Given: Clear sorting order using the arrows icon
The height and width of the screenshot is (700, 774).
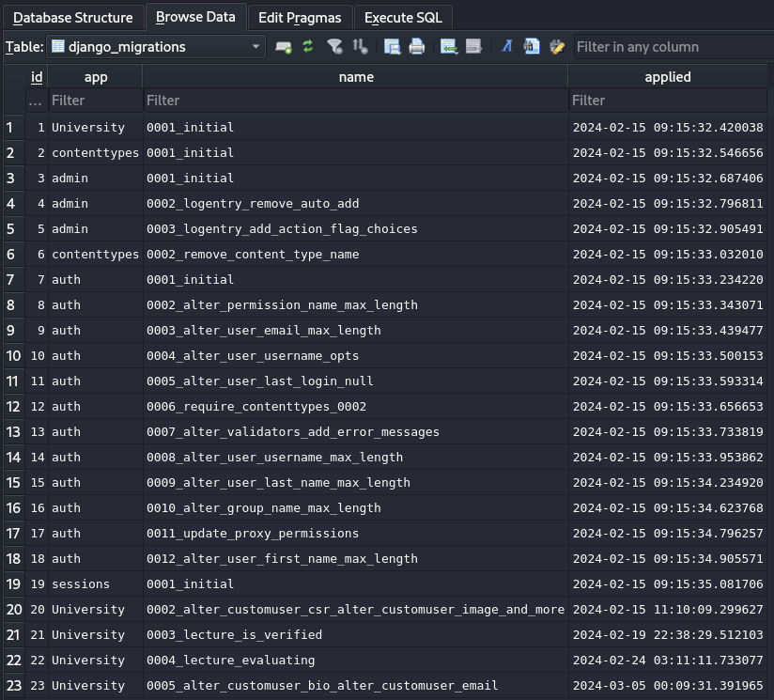Looking at the screenshot, I should click(360, 47).
